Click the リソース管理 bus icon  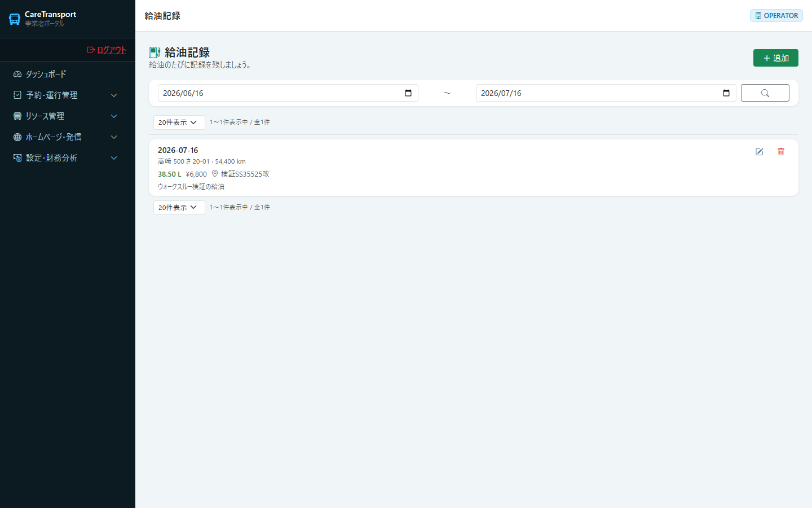[17, 116]
